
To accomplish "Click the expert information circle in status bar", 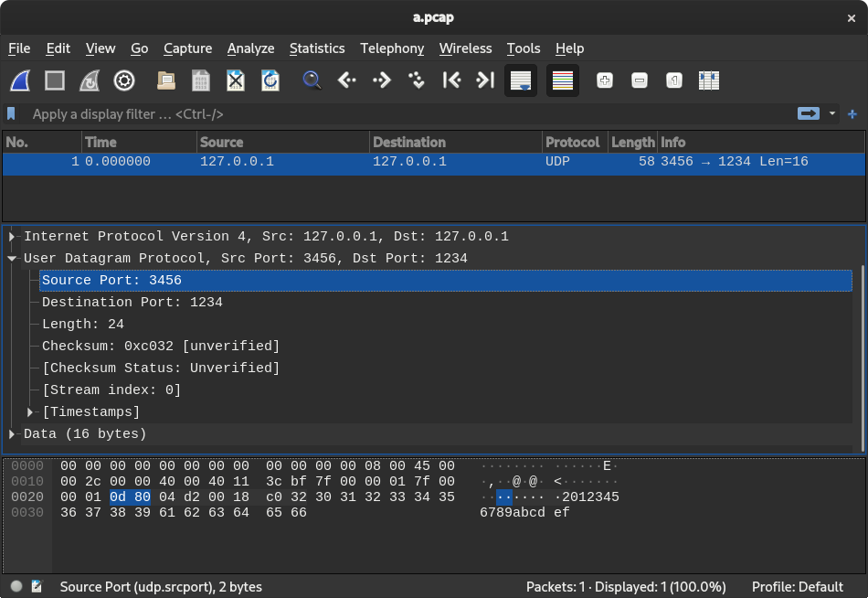I will point(16,586).
